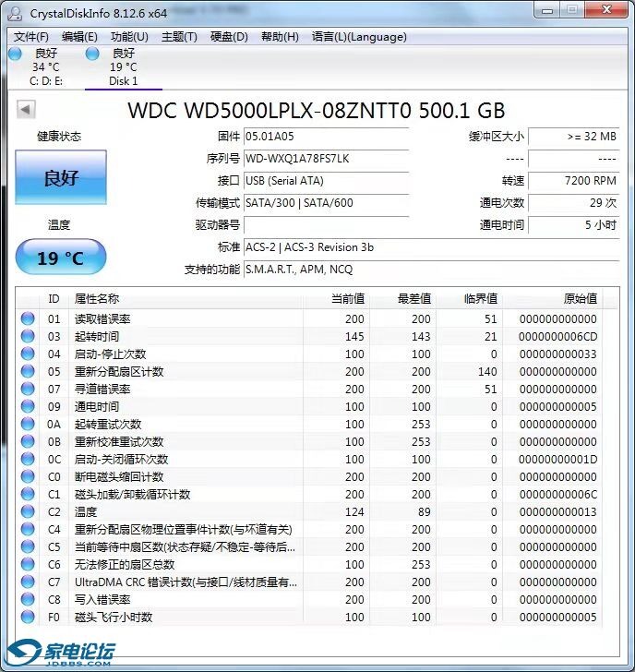The width and height of the screenshot is (635, 672).
Task: Open the 主题(T) menu
Action: click(x=179, y=37)
